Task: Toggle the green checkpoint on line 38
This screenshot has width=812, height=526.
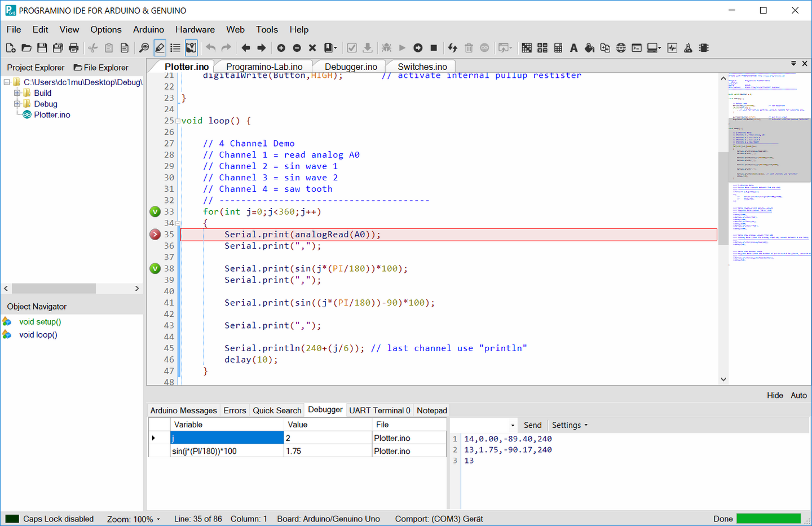Action: click(155, 268)
